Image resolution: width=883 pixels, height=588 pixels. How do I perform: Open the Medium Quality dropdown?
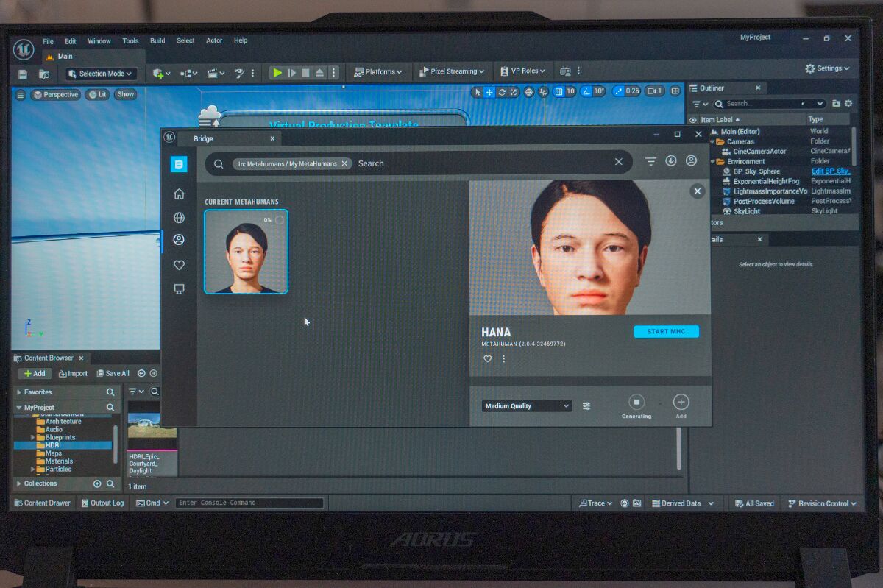pyautogui.click(x=527, y=405)
